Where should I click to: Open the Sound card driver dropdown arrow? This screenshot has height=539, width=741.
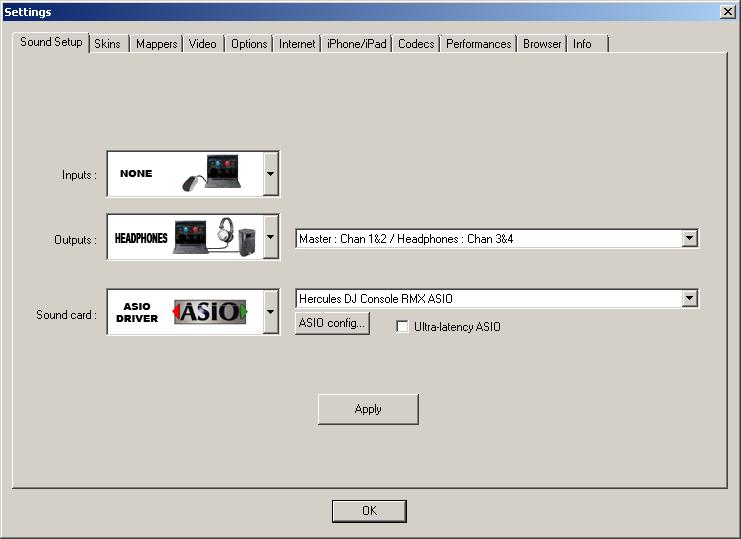pos(270,312)
